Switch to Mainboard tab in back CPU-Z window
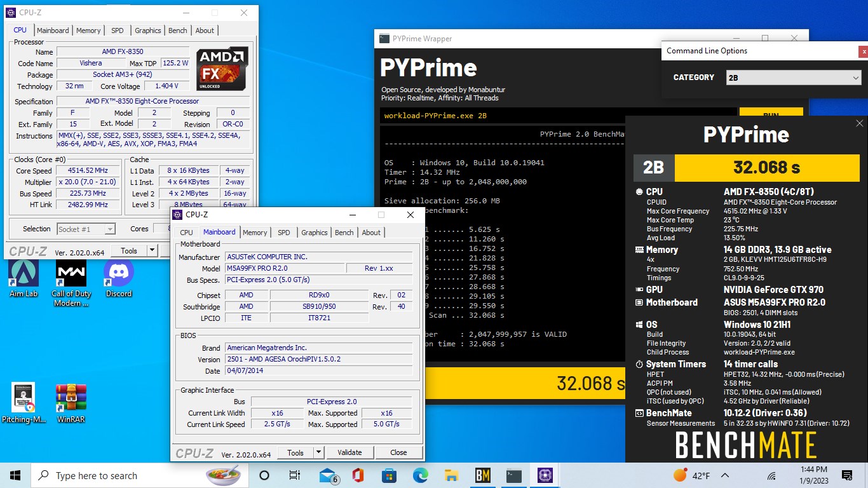The height and width of the screenshot is (488, 868). pyautogui.click(x=53, y=30)
